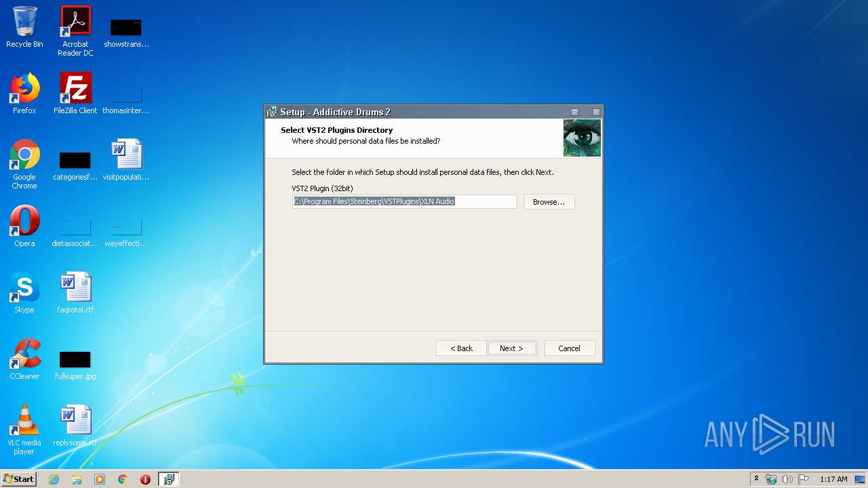Select the replysome.rtf document

point(75,426)
